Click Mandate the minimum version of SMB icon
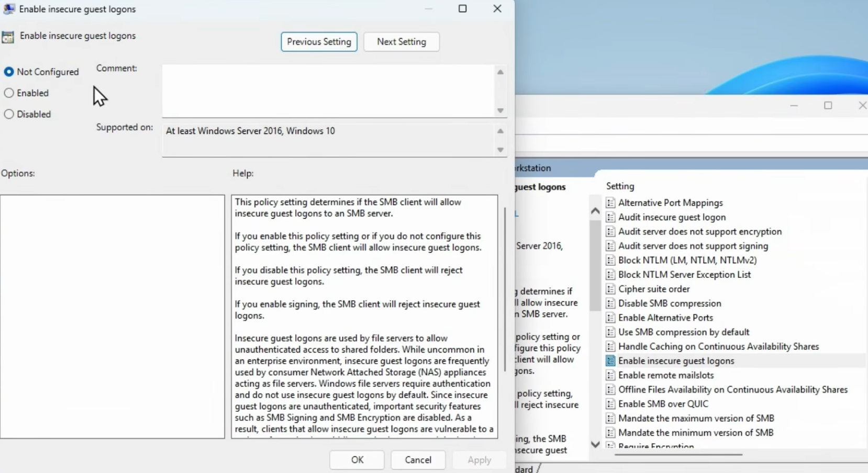 pos(610,433)
